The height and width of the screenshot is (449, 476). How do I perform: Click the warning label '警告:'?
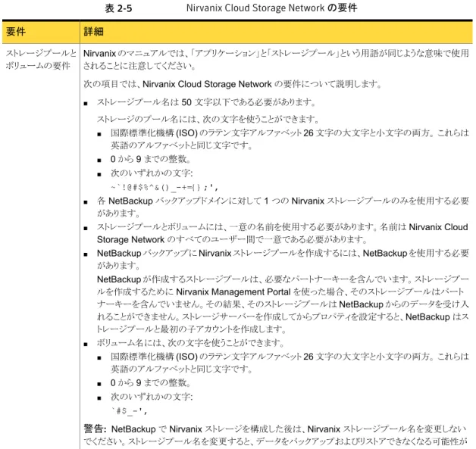pyautogui.click(x=95, y=429)
